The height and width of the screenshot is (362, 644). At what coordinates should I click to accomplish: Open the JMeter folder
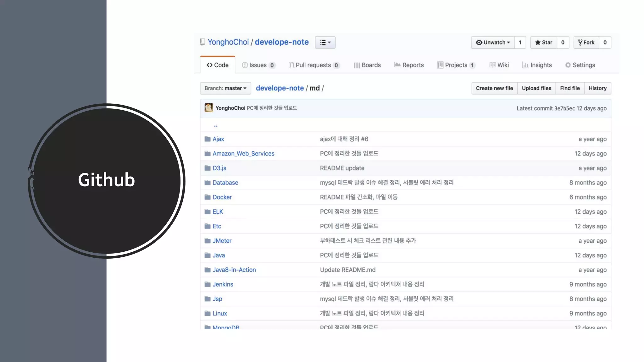click(x=222, y=241)
